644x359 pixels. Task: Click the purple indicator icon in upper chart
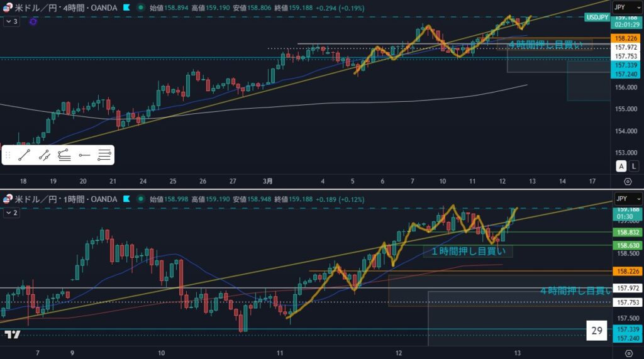[x=33, y=21]
